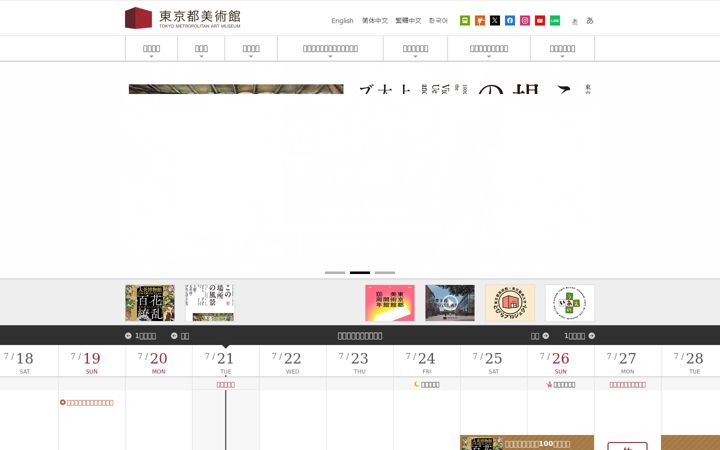Select date 7/22 WED in calendar
Screen dimensions: 720x450
[292, 361]
